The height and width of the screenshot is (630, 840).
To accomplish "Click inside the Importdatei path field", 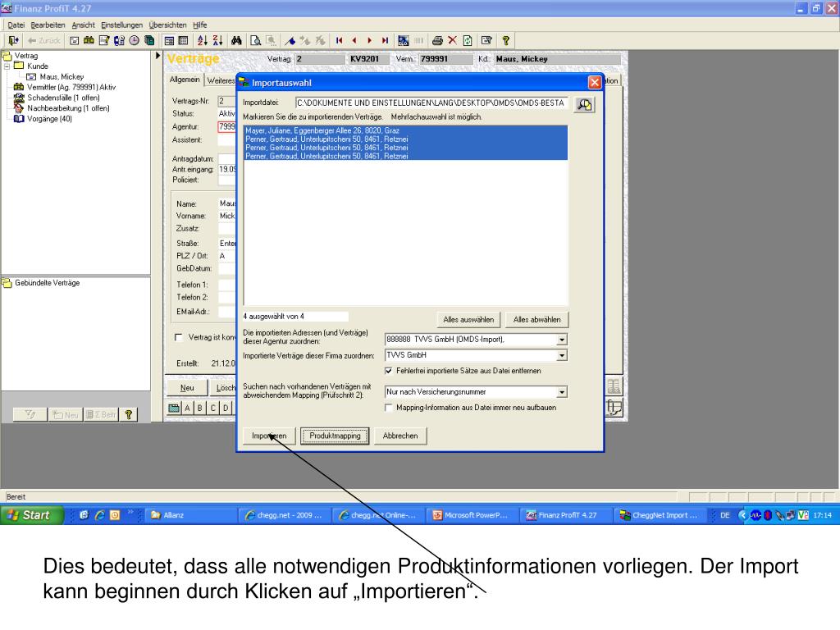I will click(431, 103).
